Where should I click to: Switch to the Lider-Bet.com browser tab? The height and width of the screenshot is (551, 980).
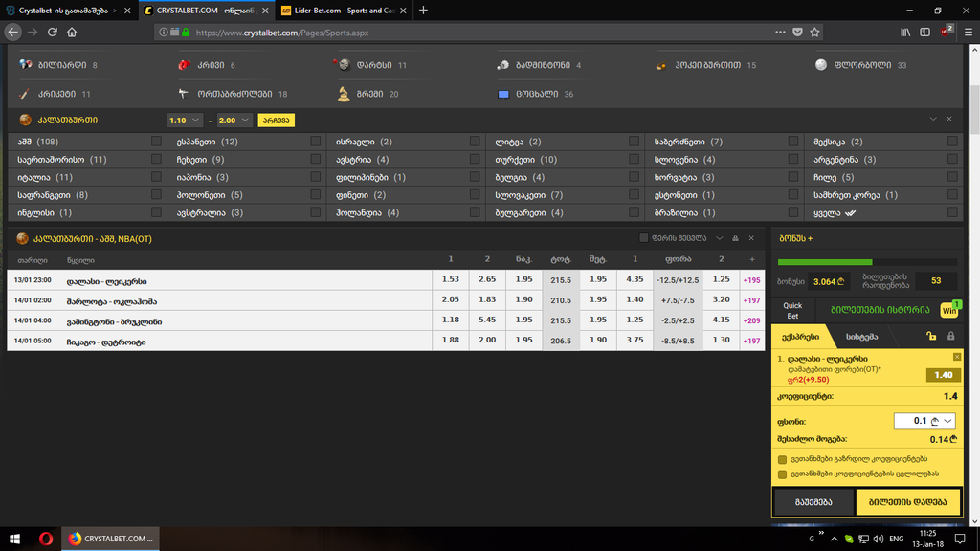point(344,10)
